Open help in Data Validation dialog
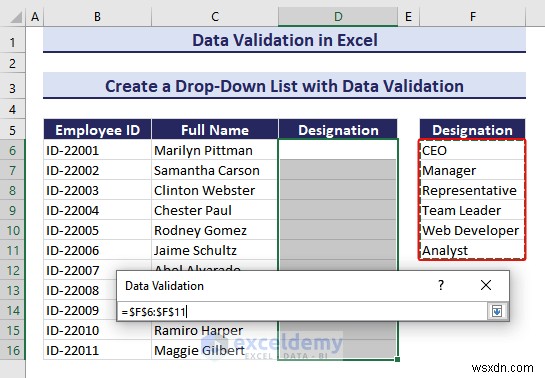 coord(441,285)
